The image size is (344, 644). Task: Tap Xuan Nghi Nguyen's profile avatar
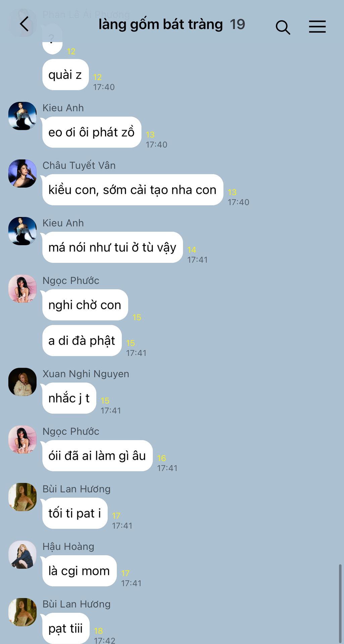coord(22,382)
